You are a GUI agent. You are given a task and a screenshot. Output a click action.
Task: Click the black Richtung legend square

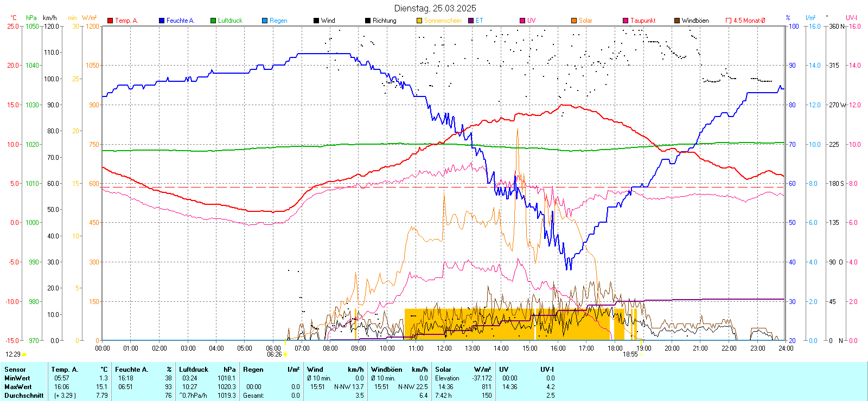[368, 21]
